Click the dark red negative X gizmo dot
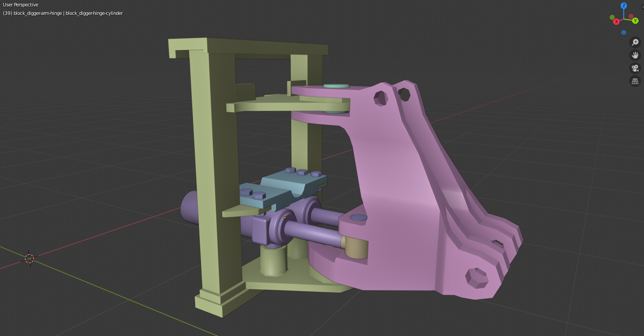The image size is (644, 336). (x=631, y=16)
